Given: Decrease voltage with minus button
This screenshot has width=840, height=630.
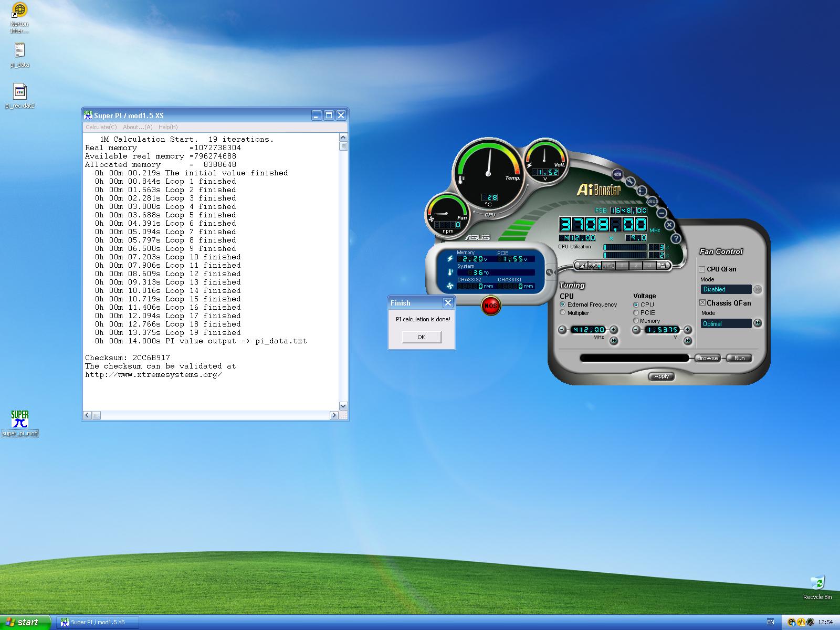Looking at the screenshot, I should (x=636, y=330).
